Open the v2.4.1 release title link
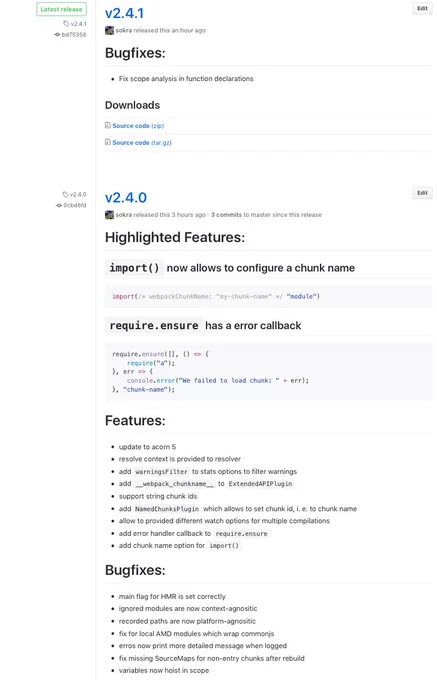 point(124,13)
